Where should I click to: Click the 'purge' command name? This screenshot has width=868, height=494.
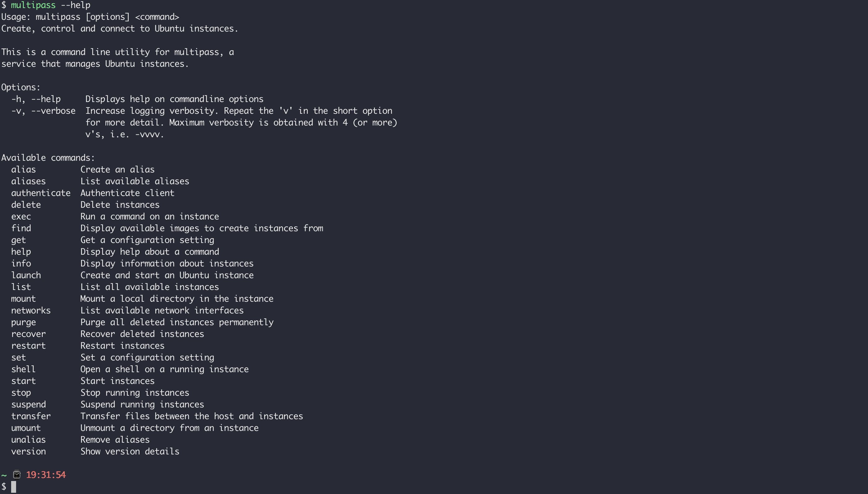tap(24, 322)
